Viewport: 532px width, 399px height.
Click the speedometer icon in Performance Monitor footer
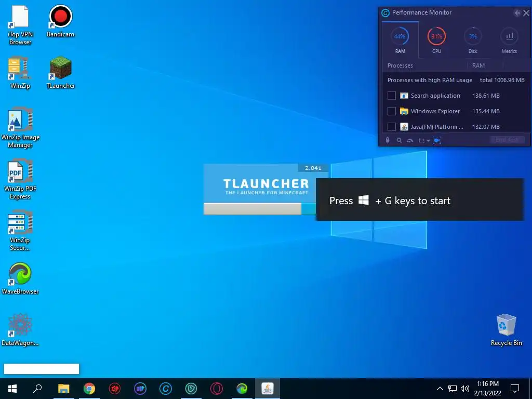410,140
